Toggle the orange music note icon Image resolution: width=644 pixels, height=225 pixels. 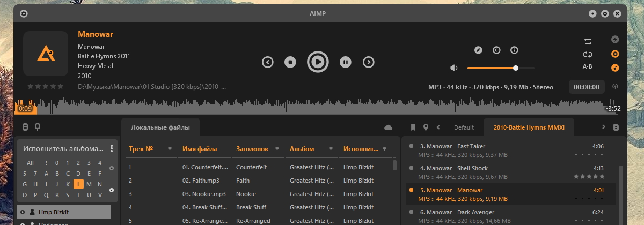[615, 67]
